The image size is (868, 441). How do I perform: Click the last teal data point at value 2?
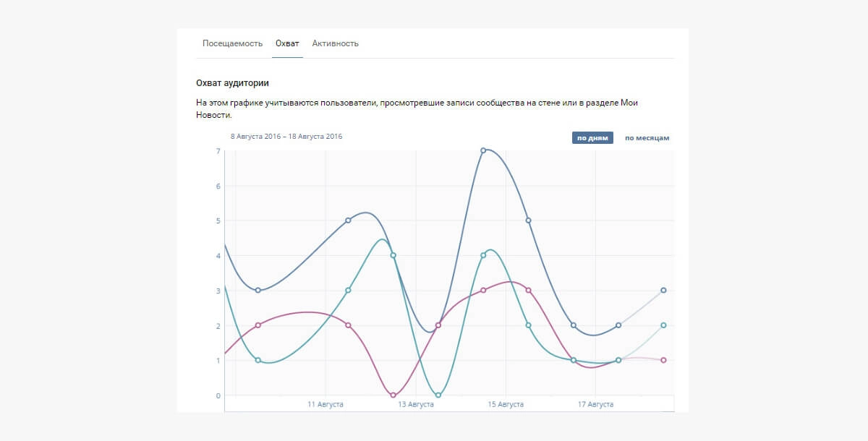click(x=663, y=325)
